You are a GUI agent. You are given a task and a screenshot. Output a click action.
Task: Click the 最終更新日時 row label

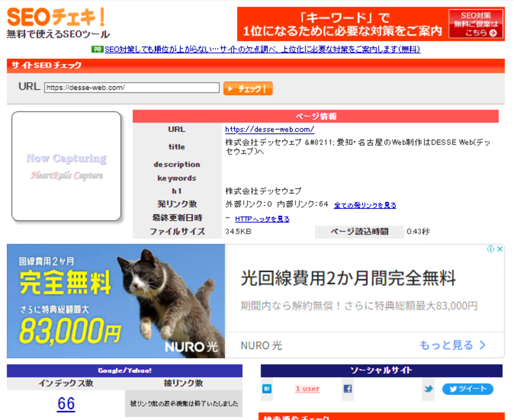[177, 218]
